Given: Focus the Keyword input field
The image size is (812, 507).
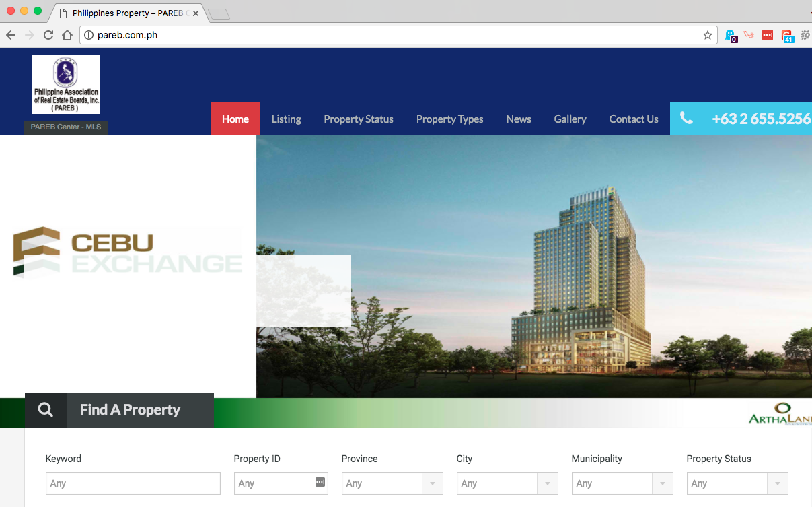Looking at the screenshot, I should (133, 483).
